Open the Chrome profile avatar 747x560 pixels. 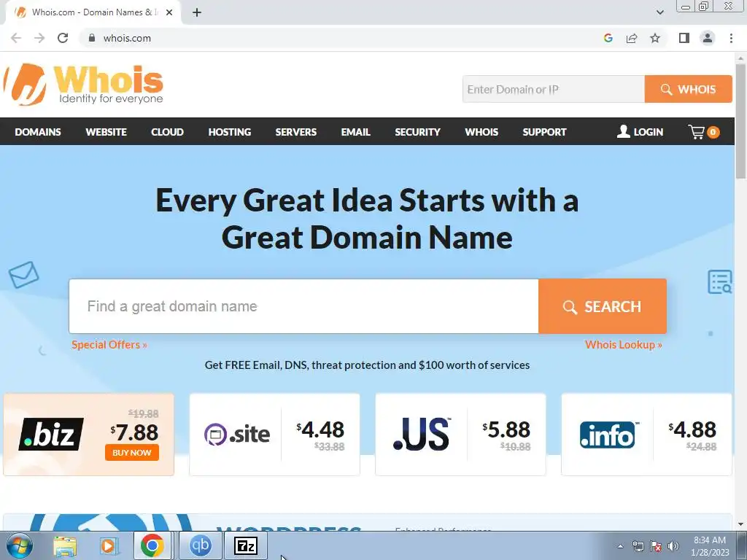click(708, 38)
